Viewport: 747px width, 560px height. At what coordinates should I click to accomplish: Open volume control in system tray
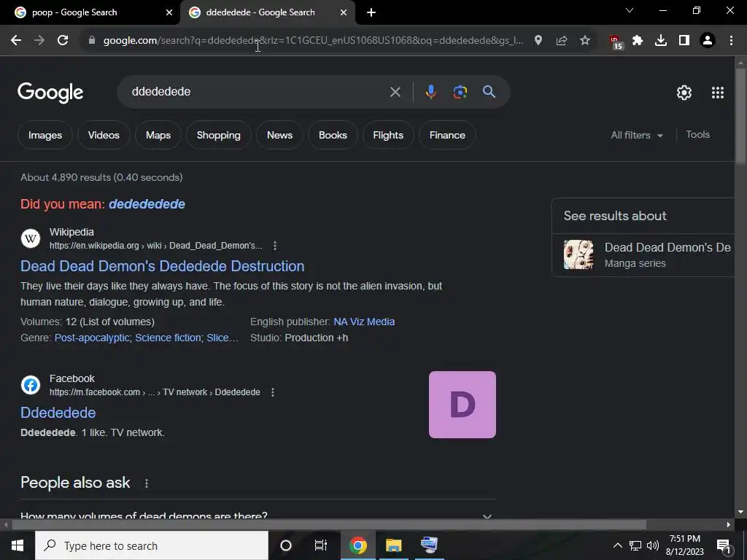tap(653, 545)
